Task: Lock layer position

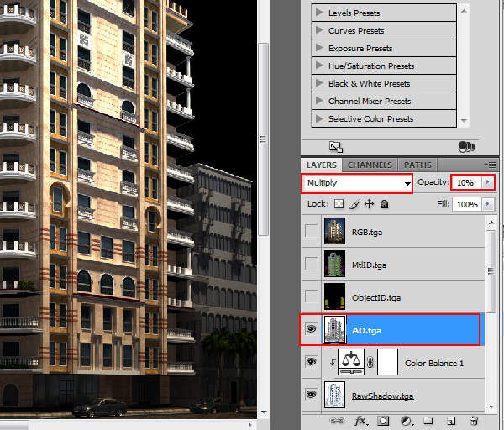Action: point(369,204)
